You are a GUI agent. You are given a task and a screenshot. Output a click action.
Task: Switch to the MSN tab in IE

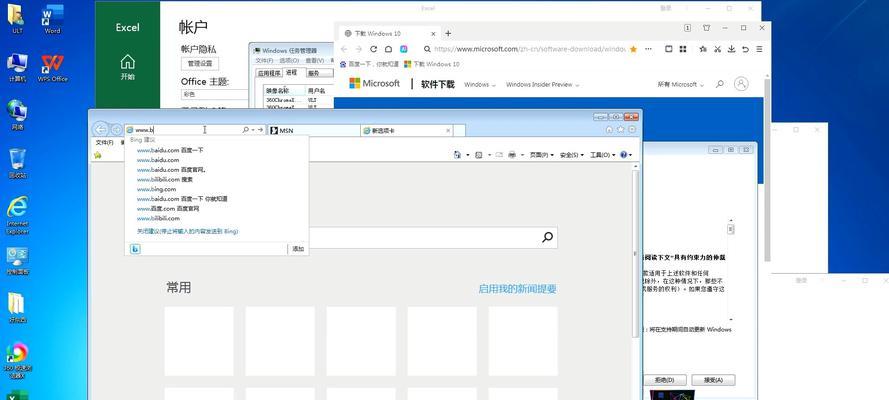coord(314,130)
